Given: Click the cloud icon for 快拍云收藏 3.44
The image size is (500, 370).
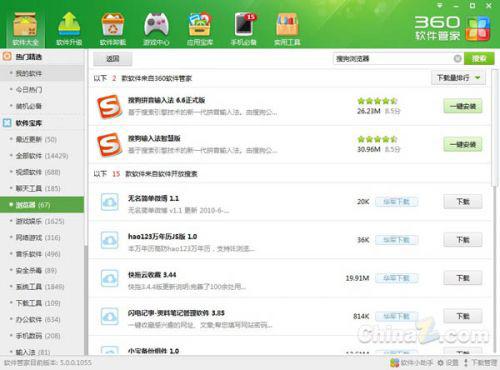Looking at the screenshot, I should click(110, 278).
